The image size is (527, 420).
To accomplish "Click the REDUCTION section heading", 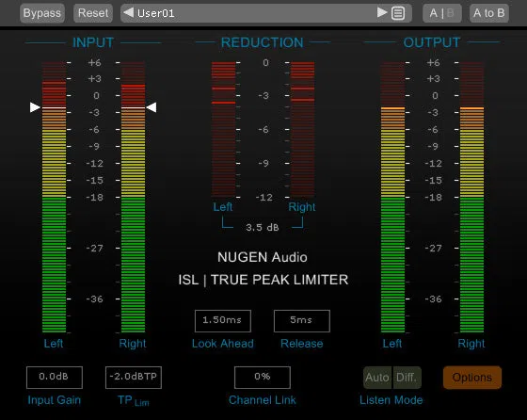I will 263,42.
